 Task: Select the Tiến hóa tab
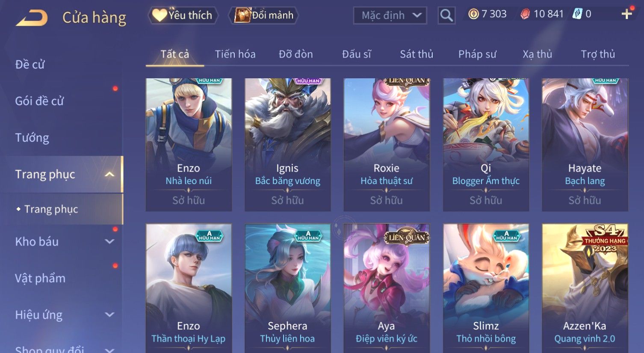tap(235, 54)
